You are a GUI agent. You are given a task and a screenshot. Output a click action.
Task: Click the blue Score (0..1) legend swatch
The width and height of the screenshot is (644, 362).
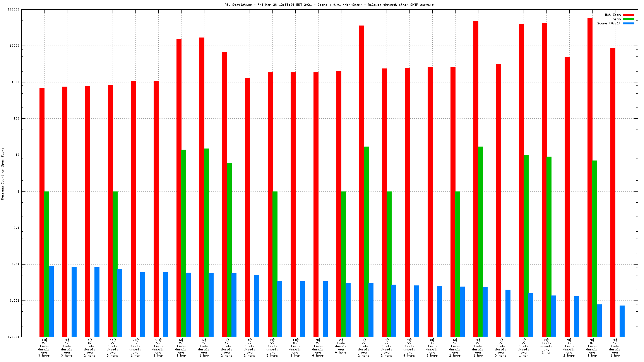(x=628, y=23)
